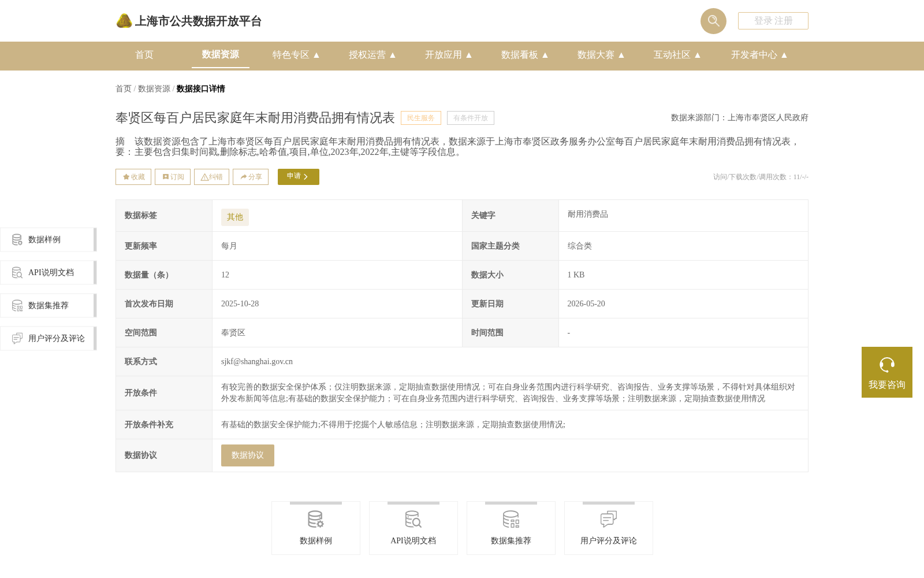Click the 开放条件补充 description text
Screen dimensions: 924x578
click(393, 425)
